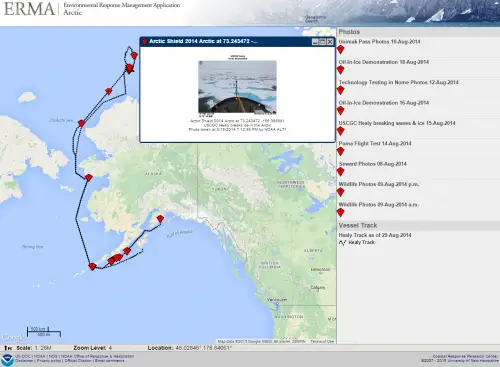Screen dimensions: 500x367
Task: Select the 'Unimak Pass Photos 10-Aug-2014' legend label
Action: click(x=379, y=42)
